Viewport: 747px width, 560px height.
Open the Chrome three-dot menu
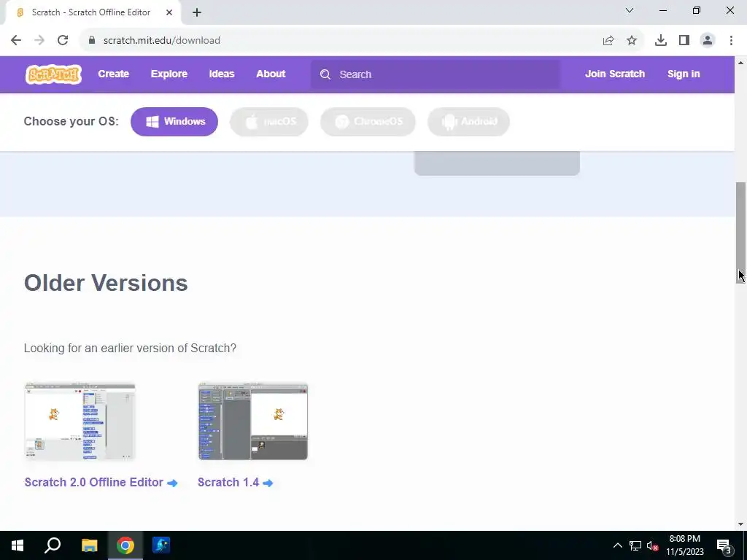[731, 41]
